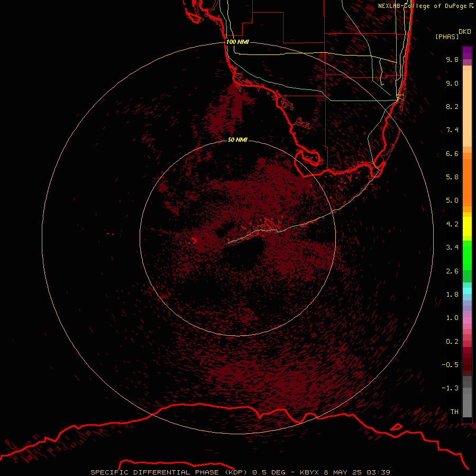Image resolution: width=476 pixels, height=476 pixels.
Task: Click the '8 MAY 25 03:39' timestamp
Action: [x=357, y=472]
